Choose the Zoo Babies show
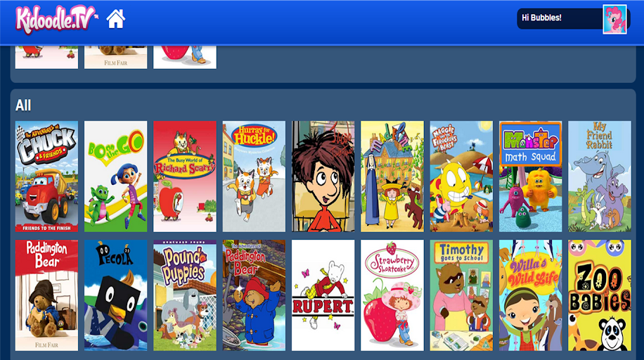Screen dimensions: 644x360 click(x=600, y=295)
